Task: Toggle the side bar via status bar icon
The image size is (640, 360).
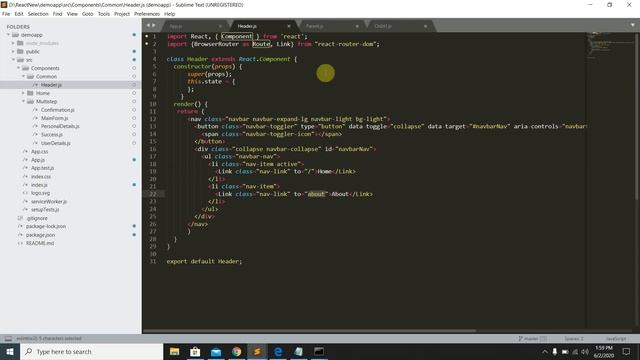Action: click(8, 338)
